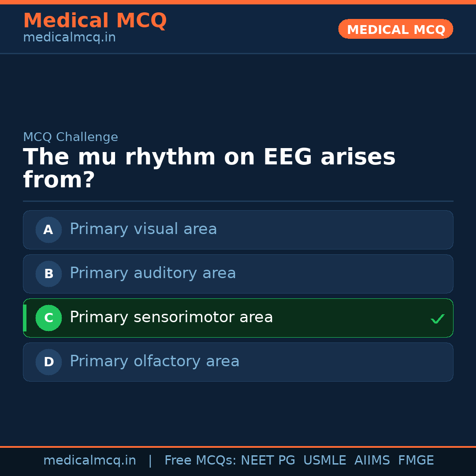The image size is (476, 476).
Task: Click the orange "Medical MCQ" header title
Action: tap(95, 21)
